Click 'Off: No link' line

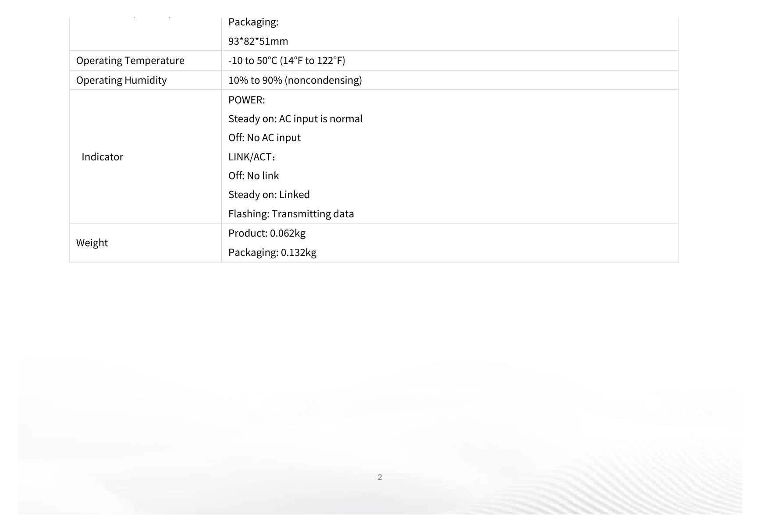(253, 176)
